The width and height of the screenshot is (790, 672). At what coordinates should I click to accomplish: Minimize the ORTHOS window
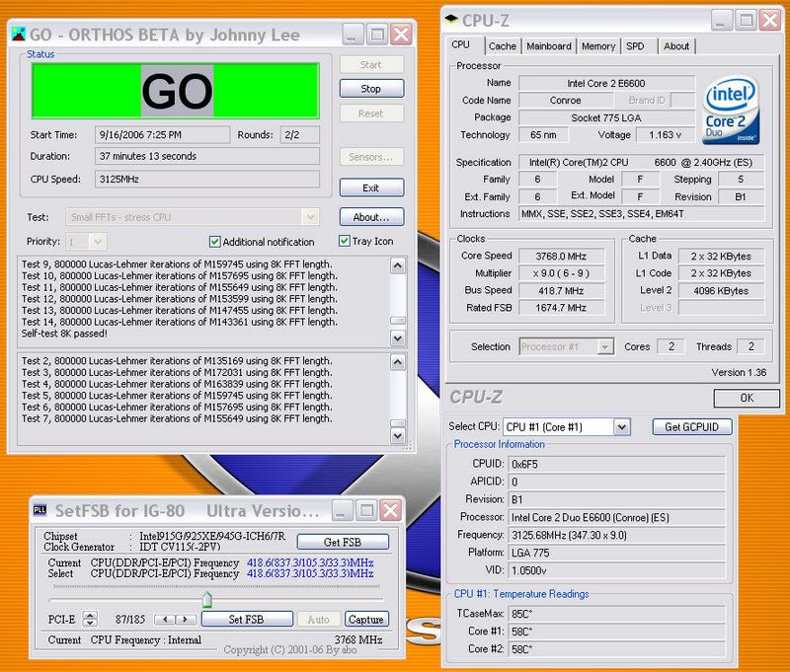point(353,35)
